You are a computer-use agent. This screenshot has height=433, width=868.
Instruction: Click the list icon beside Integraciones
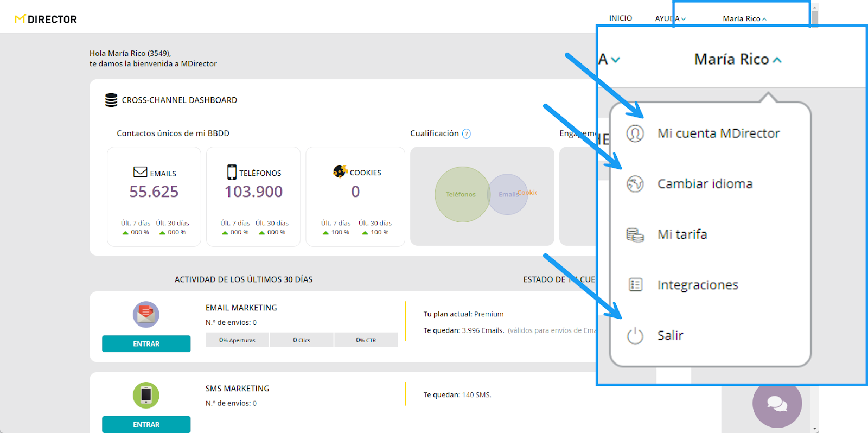[635, 285]
